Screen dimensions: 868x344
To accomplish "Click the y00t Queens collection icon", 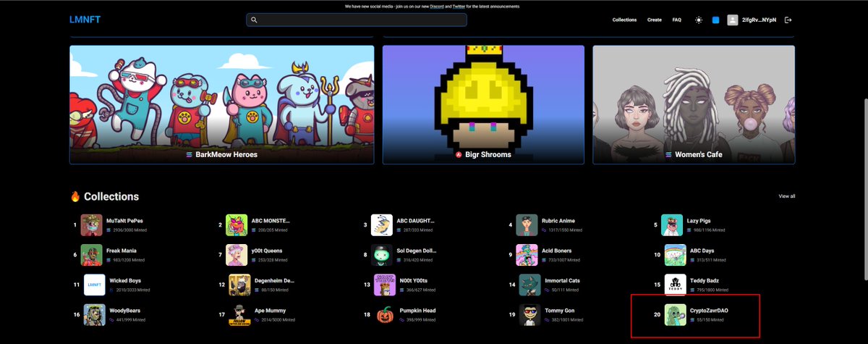I will pos(237,255).
